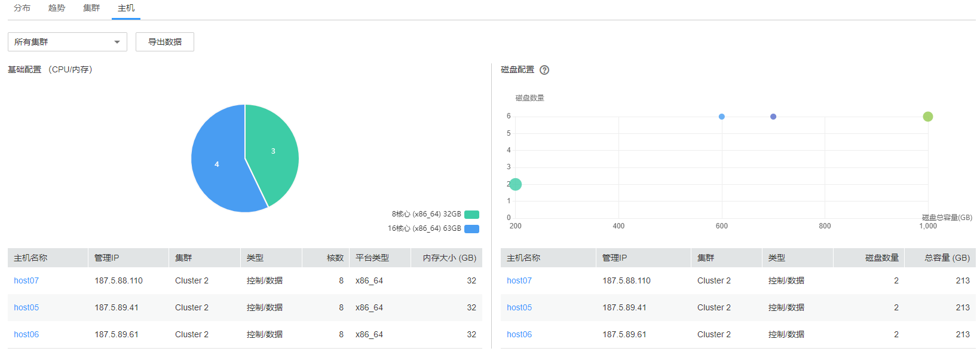This screenshot has width=980, height=351.
Task: Switch to the 分布 tab
Action: coord(22,8)
